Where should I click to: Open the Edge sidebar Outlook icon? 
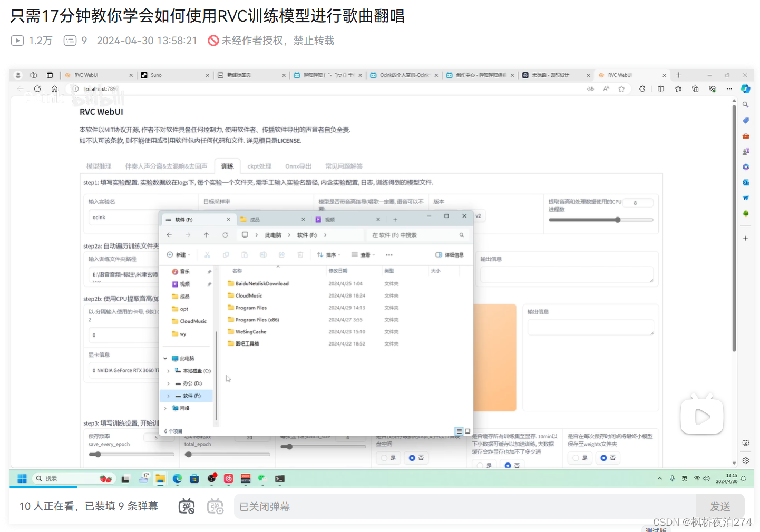[x=745, y=182]
